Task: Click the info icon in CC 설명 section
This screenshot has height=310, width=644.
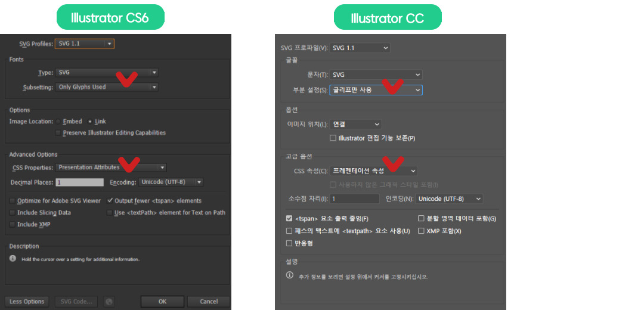Action: click(x=290, y=275)
